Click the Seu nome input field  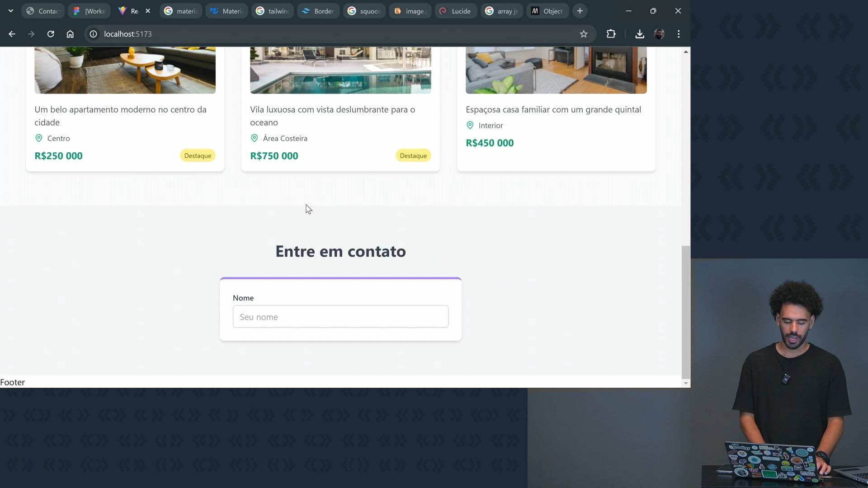click(340, 317)
